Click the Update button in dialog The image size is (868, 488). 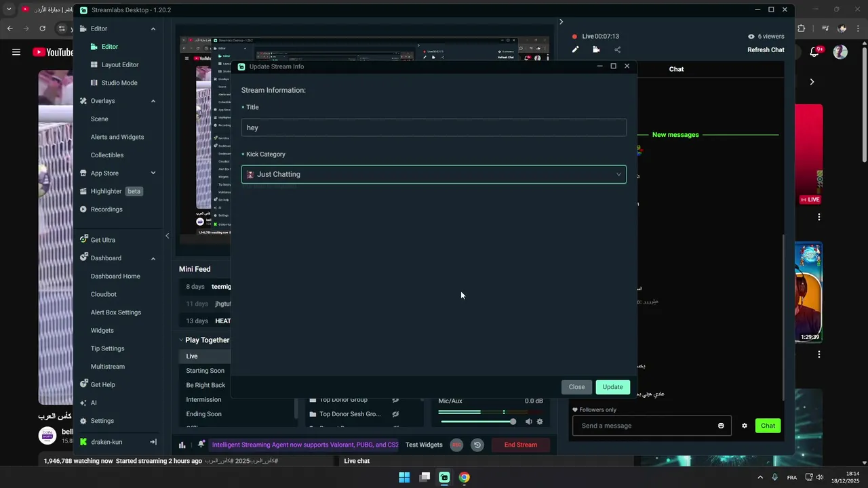click(x=612, y=387)
